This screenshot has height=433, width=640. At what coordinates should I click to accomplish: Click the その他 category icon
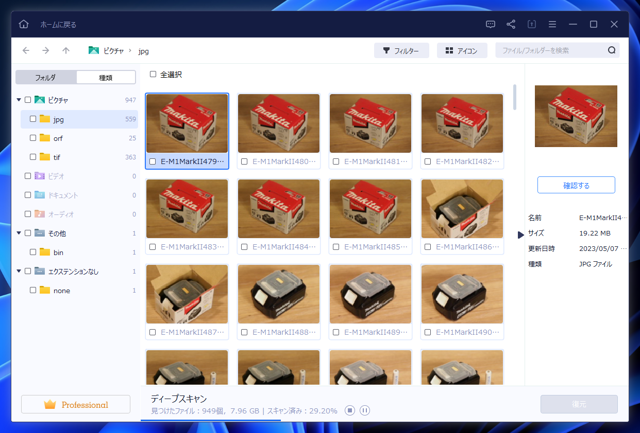click(40, 233)
